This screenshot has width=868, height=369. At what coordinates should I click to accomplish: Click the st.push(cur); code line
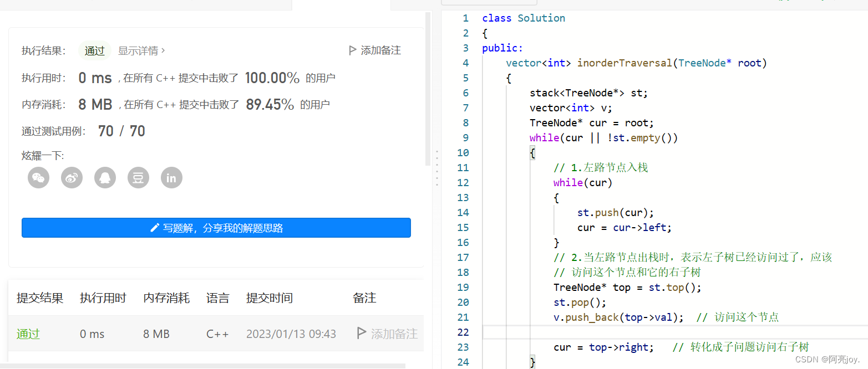click(x=616, y=213)
